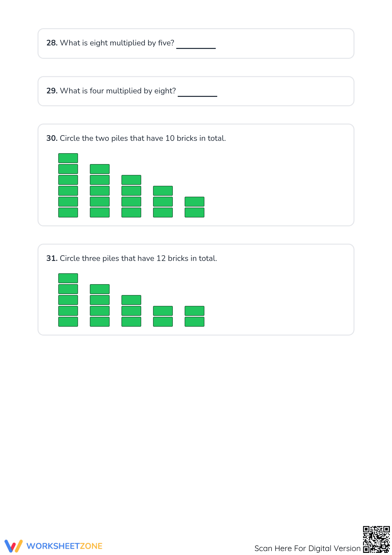Viewport: 392px width, 555px height.
Task: Select the two-brick pile in question 30
Action: click(195, 207)
